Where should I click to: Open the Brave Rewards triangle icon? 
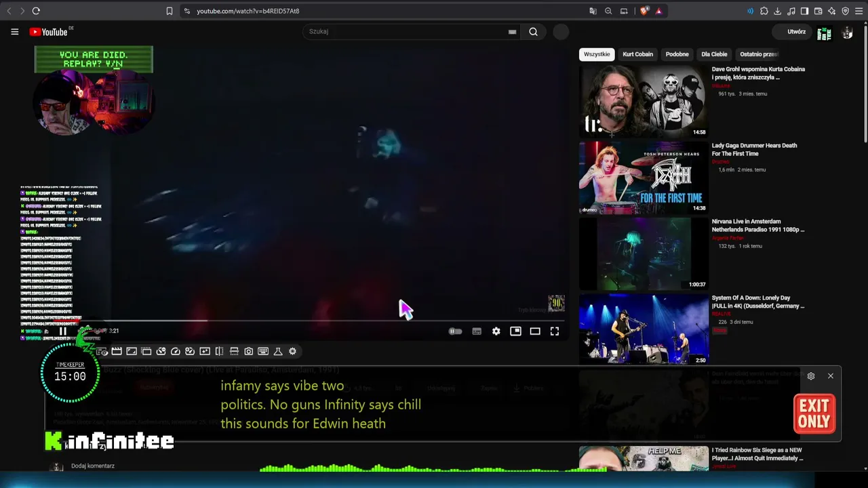[658, 11]
